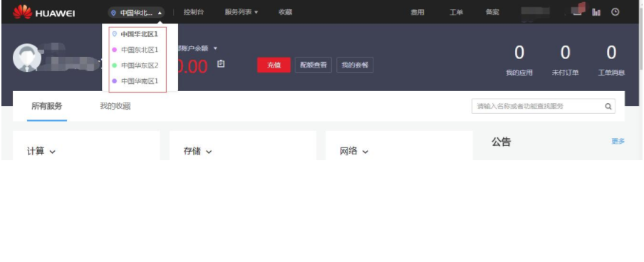Click the 公告 heading

click(501, 142)
